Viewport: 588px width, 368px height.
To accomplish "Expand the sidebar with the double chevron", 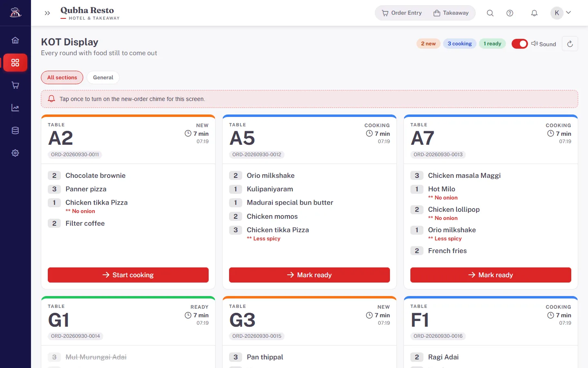I will tap(47, 13).
